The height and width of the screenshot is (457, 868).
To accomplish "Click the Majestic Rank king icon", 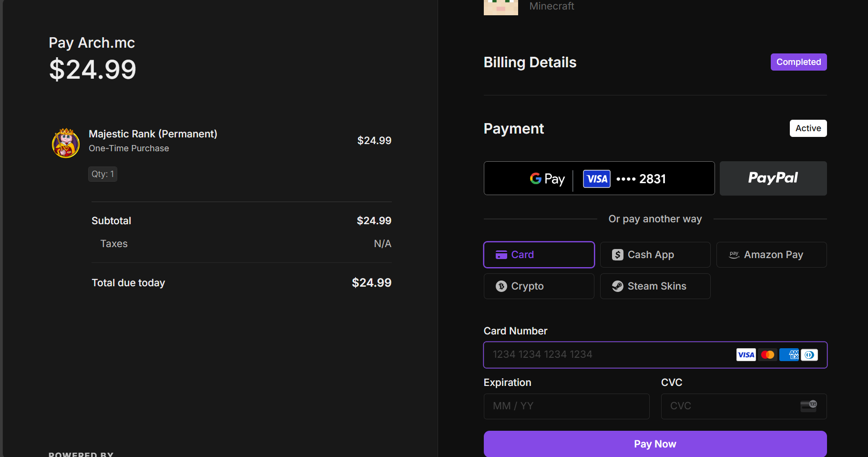I will 66,143.
